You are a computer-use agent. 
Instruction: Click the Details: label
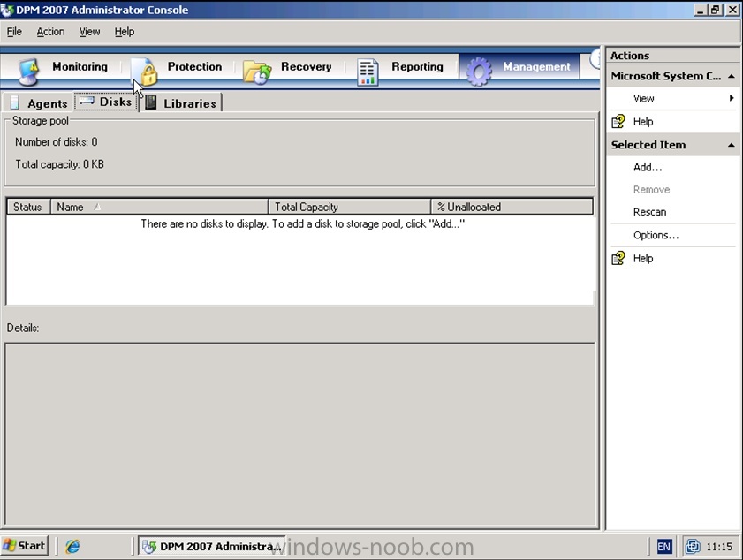coord(23,328)
